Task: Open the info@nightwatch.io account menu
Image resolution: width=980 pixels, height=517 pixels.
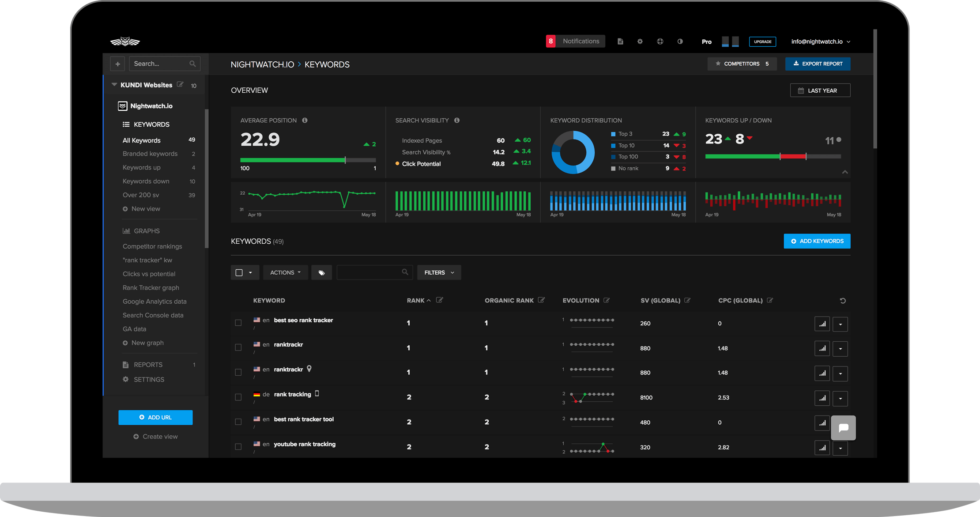Action: tap(820, 41)
